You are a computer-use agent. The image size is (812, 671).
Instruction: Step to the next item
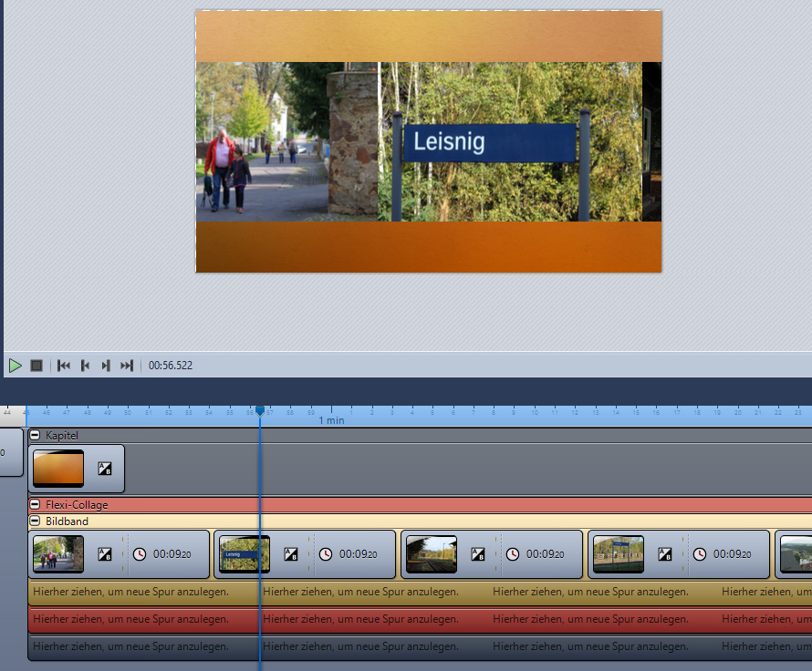coord(106,366)
